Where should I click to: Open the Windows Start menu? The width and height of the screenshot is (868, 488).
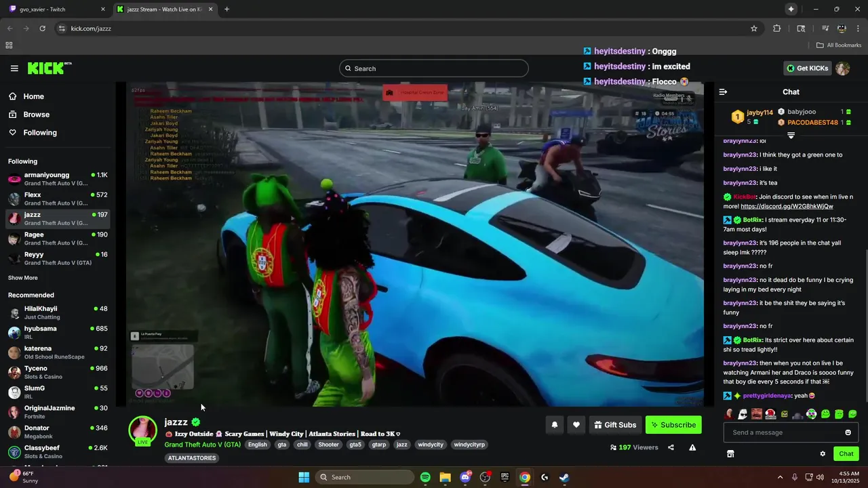[x=304, y=477]
